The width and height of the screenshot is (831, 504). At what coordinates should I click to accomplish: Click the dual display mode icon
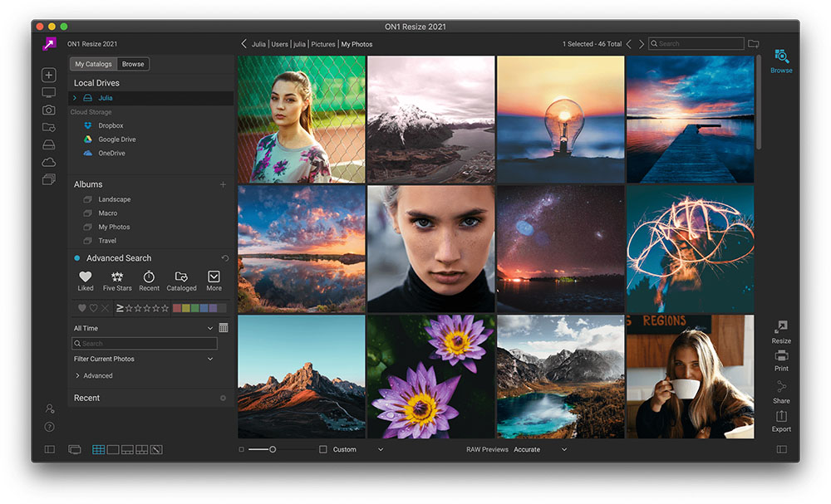(x=75, y=449)
